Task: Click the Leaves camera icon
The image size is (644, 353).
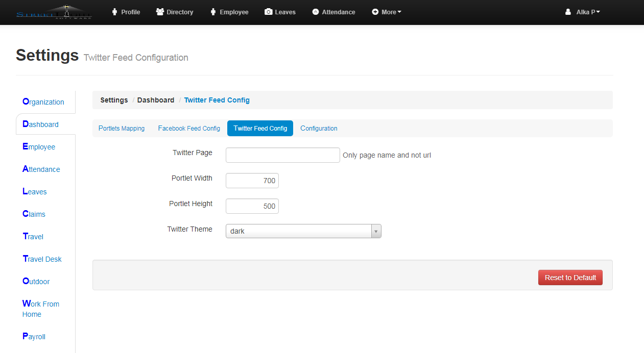Action: tap(268, 12)
